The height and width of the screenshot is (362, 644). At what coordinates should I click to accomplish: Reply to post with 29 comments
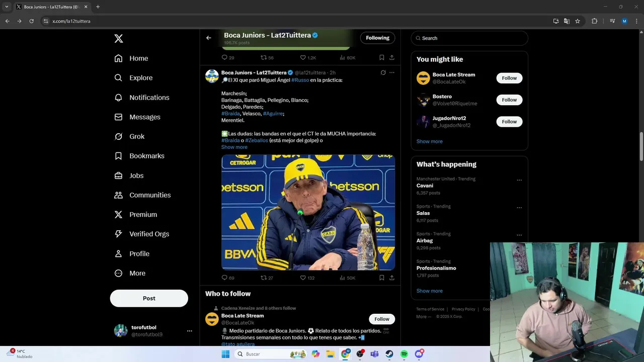click(x=228, y=57)
